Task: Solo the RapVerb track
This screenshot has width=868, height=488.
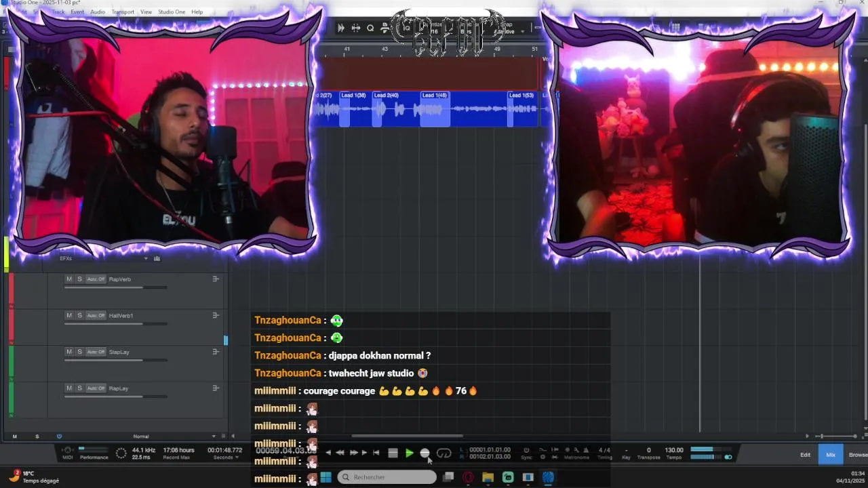Action: [x=79, y=279]
